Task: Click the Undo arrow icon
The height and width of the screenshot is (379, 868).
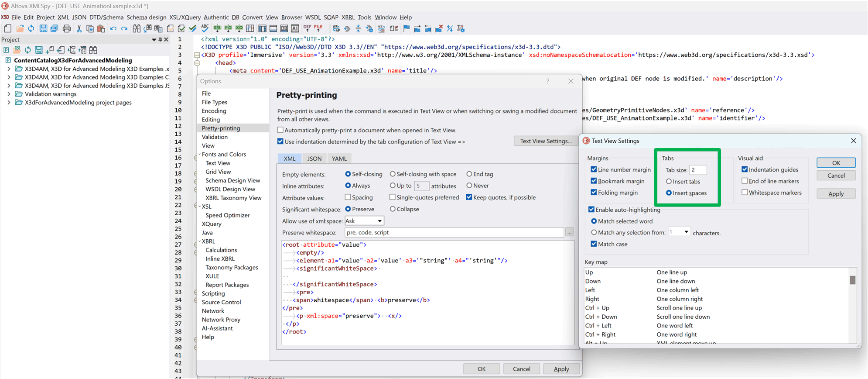Action: tap(113, 29)
